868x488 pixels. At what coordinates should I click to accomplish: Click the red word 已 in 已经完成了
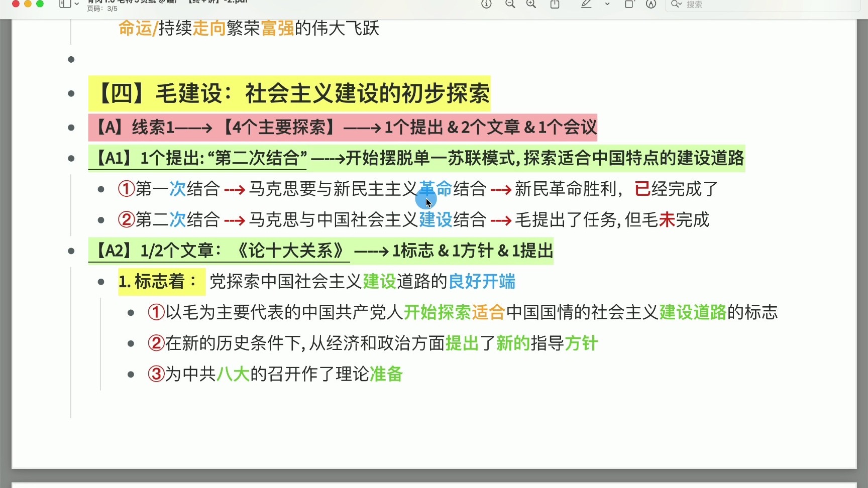click(642, 189)
